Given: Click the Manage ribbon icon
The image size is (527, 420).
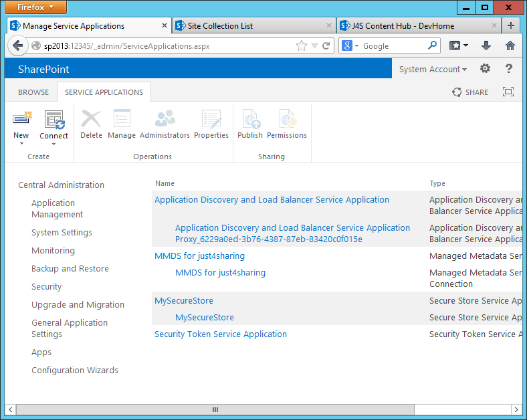Looking at the screenshot, I should [x=122, y=118].
